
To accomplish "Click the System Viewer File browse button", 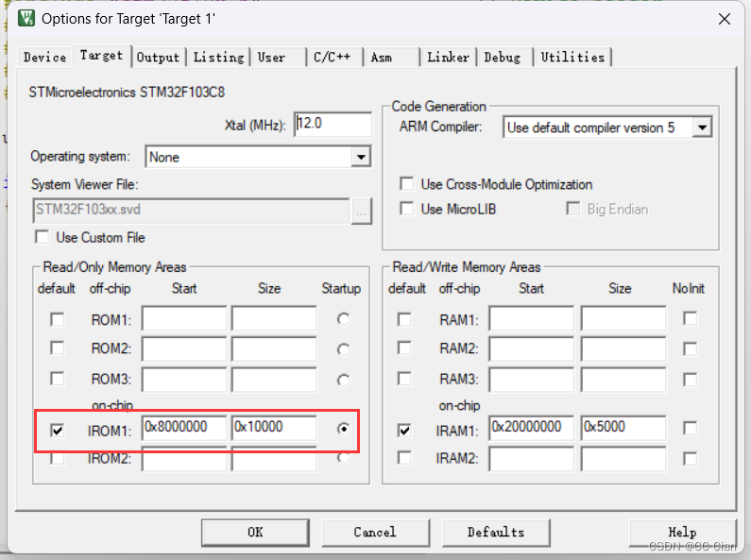I will [x=361, y=212].
